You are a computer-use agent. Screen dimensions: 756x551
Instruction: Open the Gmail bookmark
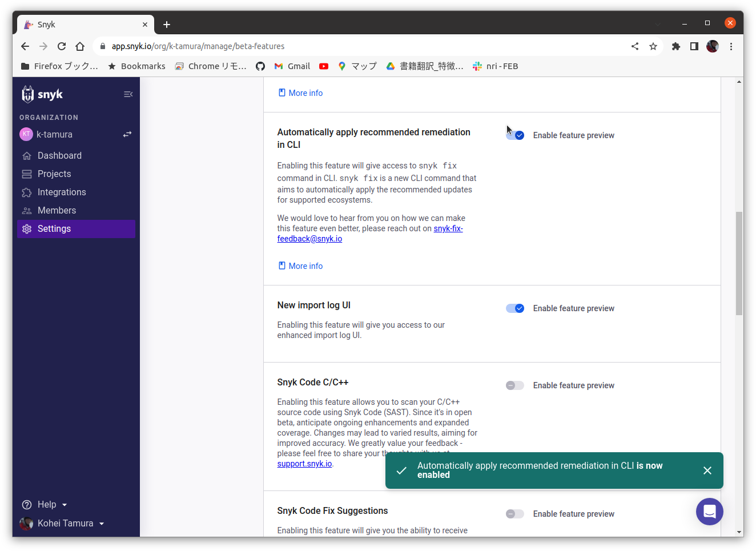pyautogui.click(x=292, y=66)
